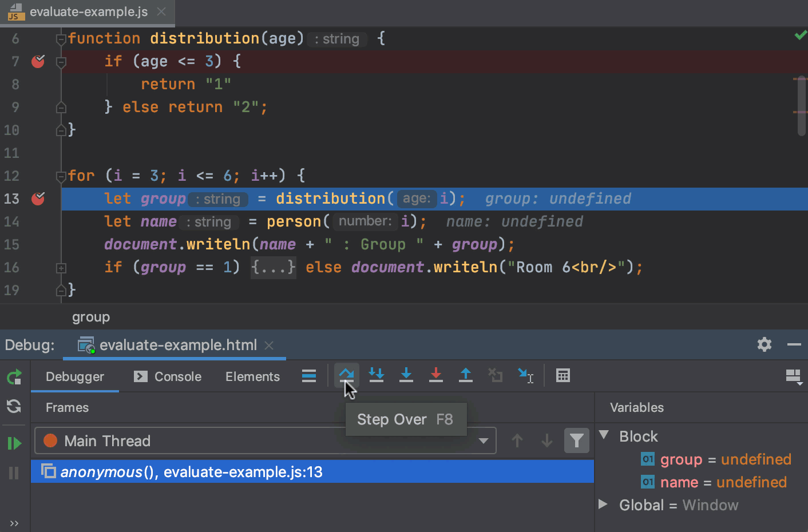808x532 pixels.
Task: Click Force Step Into button
Action: [x=406, y=375]
